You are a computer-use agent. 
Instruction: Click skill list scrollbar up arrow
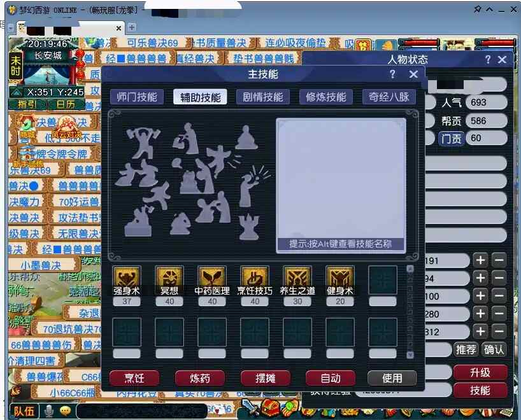[410, 269]
